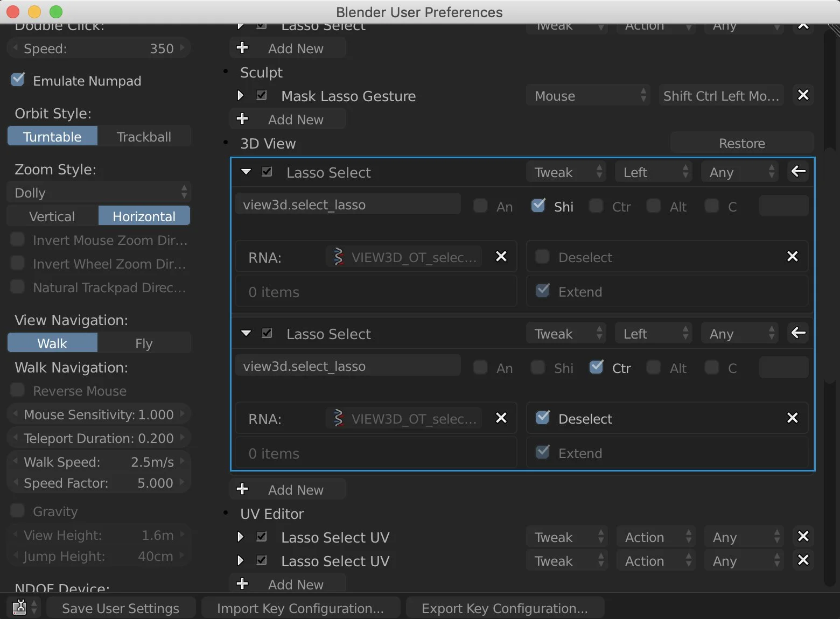Enable Invert Mouse Zoom Direction
This screenshot has width=840, height=619.
[18, 240]
